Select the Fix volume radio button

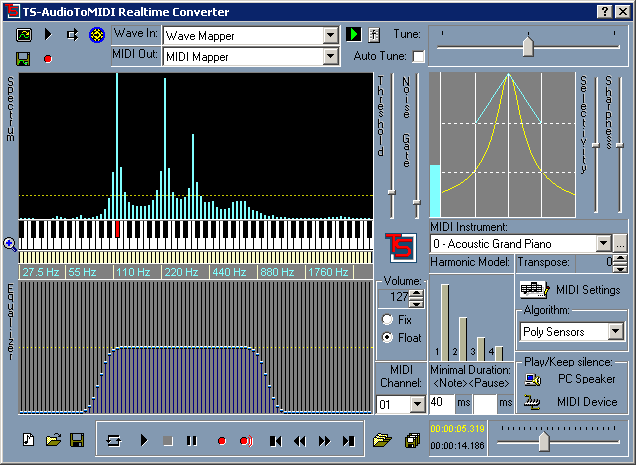point(387,320)
